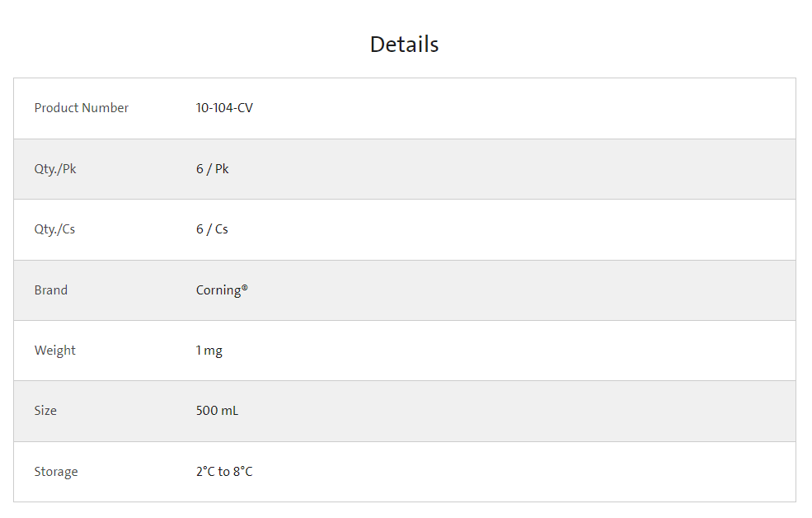812x518 pixels.
Task: Click the mg unit in Weight value
Action: coord(214,351)
